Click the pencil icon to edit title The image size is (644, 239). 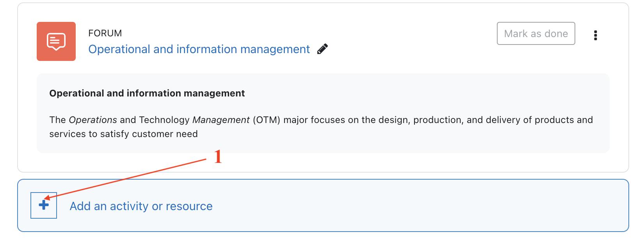322,49
